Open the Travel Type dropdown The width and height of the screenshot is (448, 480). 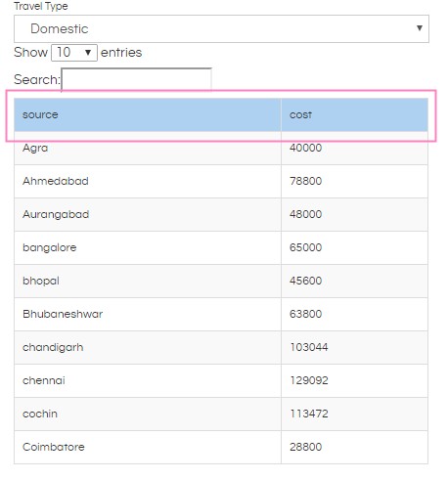pos(221,28)
